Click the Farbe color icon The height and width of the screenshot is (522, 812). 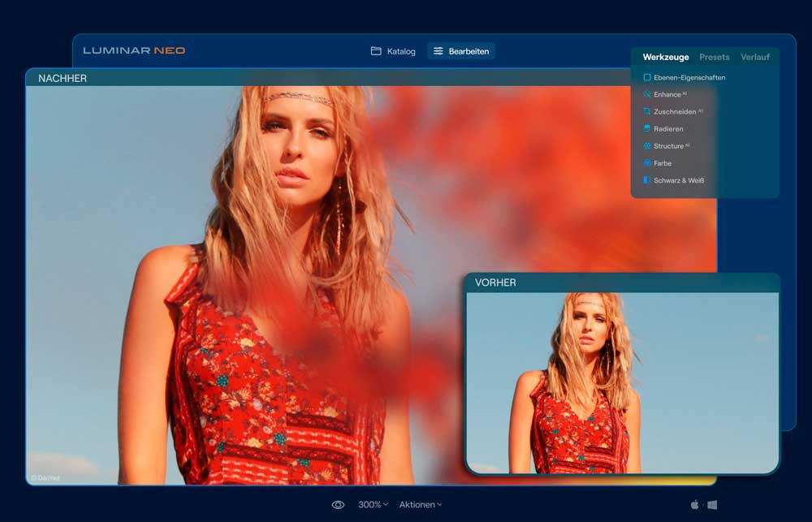[x=647, y=163]
